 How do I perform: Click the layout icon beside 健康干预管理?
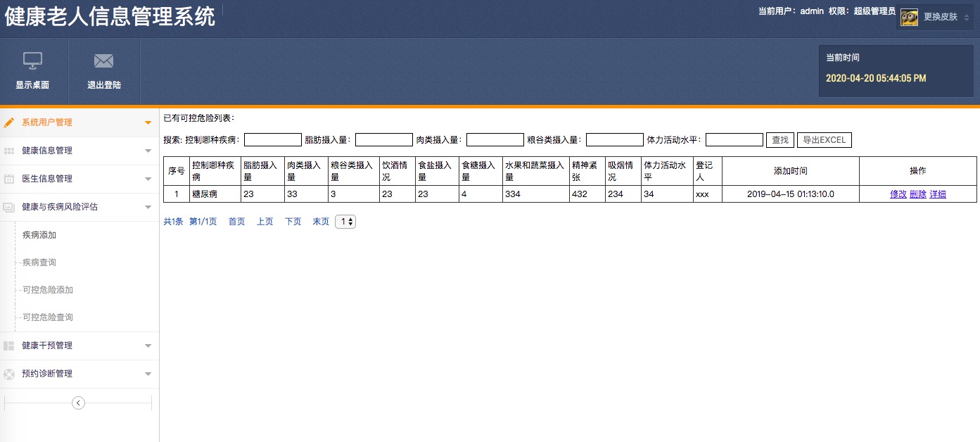(x=9, y=346)
